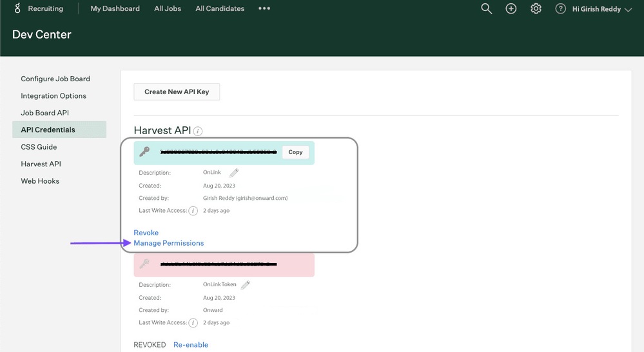Select Configure Job Board in sidebar

55,79
